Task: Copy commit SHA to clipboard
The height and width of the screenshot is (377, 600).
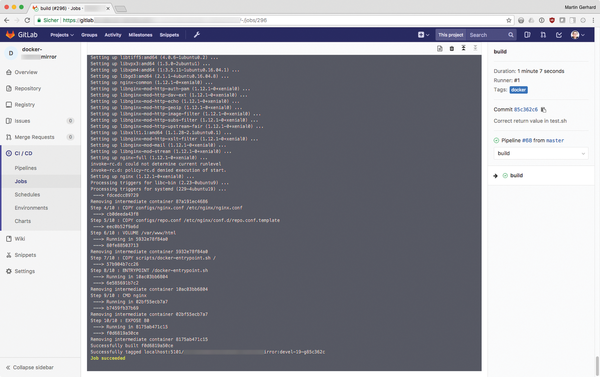Action: click(543, 110)
